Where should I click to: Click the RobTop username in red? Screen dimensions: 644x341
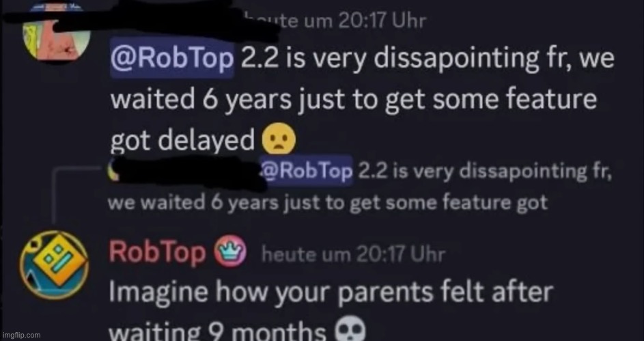pyautogui.click(x=157, y=251)
